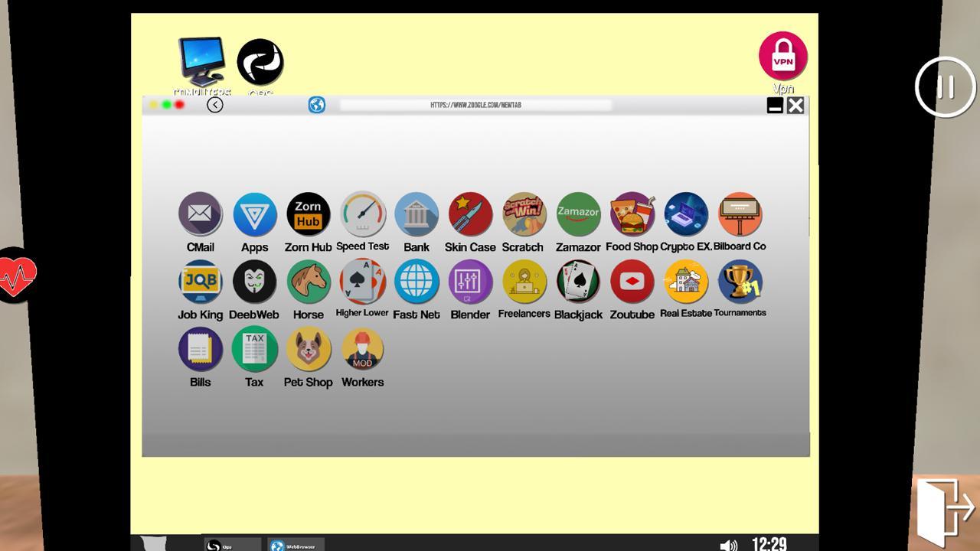This screenshot has height=551, width=980.
Task: Select the Blackjack cards icon
Action: 578,282
